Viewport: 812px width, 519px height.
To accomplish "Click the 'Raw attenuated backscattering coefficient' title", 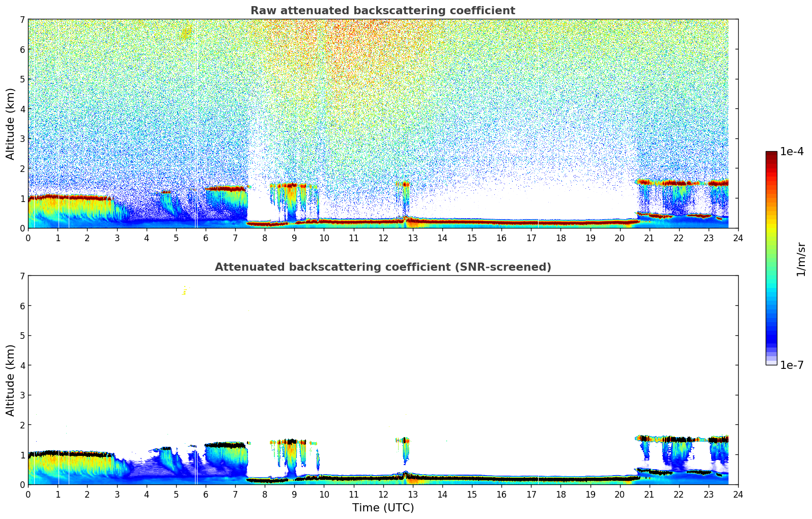I will pos(383,11).
